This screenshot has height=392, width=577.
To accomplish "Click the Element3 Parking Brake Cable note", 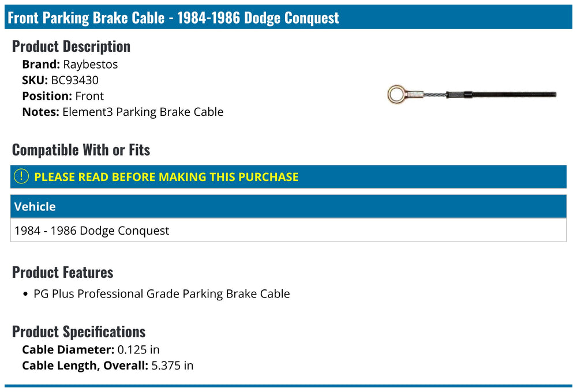I will pyautogui.click(x=143, y=112).
